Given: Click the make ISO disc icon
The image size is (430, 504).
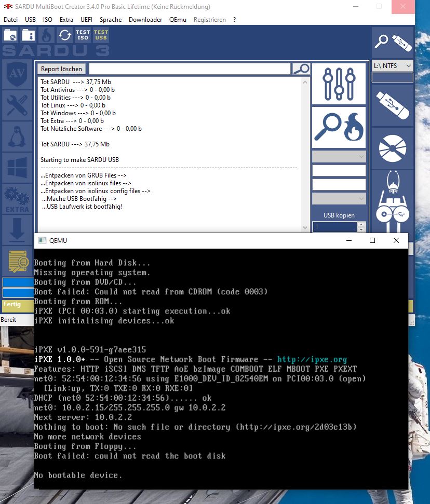Looking at the screenshot, I should pyautogui.click(x=393, y=148).
